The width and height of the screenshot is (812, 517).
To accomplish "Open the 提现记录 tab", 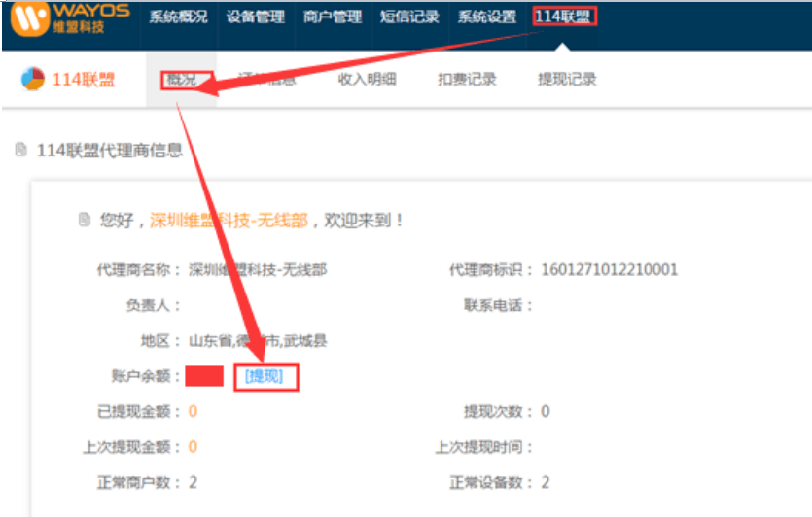I will [x=567, y=79].
